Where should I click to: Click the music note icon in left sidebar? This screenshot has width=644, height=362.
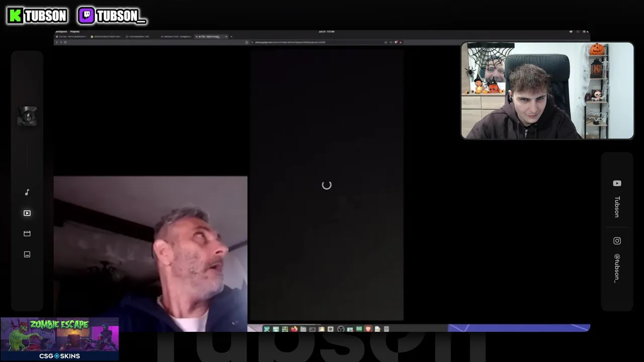pos(27,192)
